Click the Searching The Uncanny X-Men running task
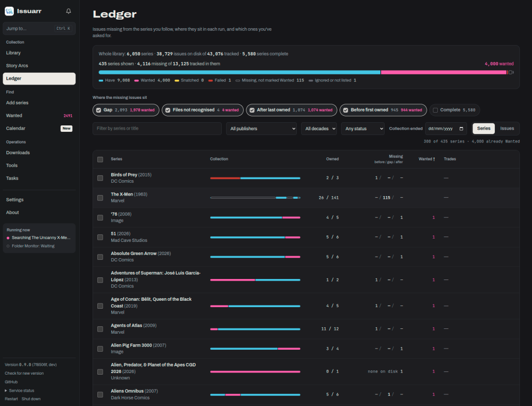Image resolution: width=532 pixels, height=406 pixels. pyautogui.click(x=39, y=238)
